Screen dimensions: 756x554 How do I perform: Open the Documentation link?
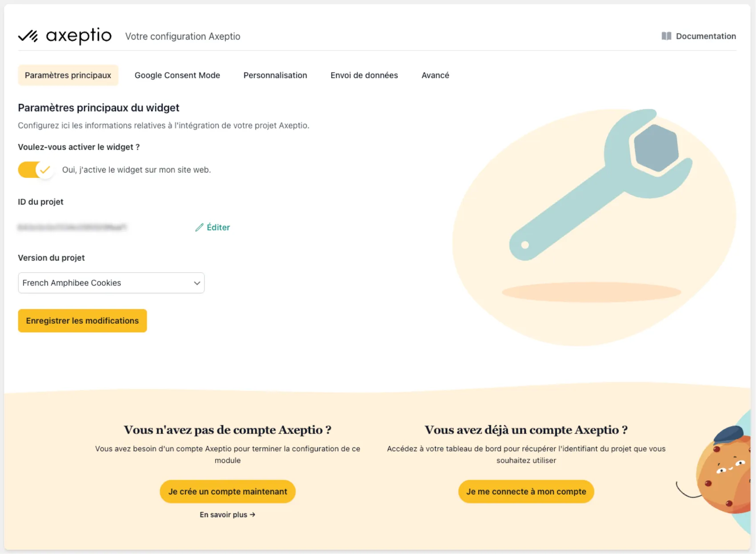tap(705, 36)
